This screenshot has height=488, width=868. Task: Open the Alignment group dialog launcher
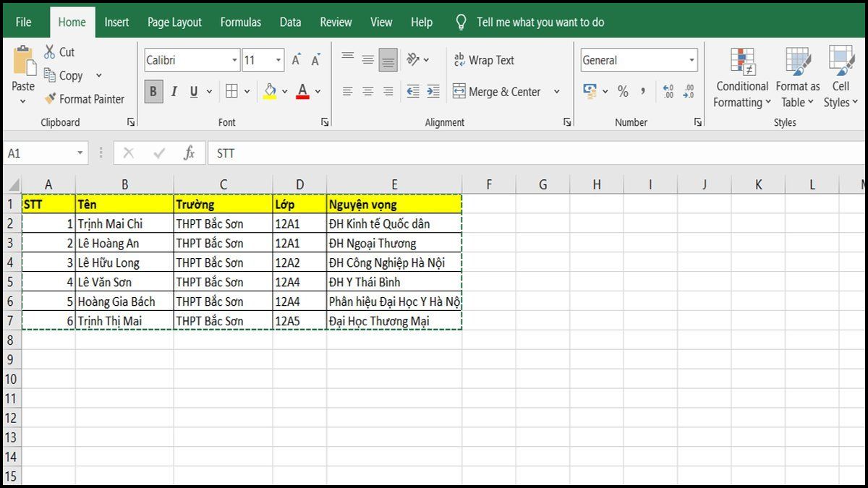tap(567, 122)
